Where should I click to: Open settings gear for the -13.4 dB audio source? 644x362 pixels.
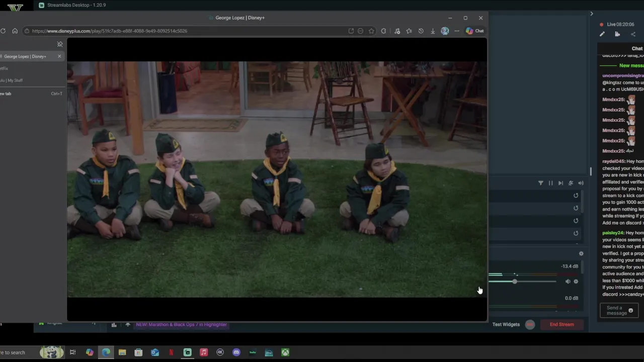coord(576,282)
